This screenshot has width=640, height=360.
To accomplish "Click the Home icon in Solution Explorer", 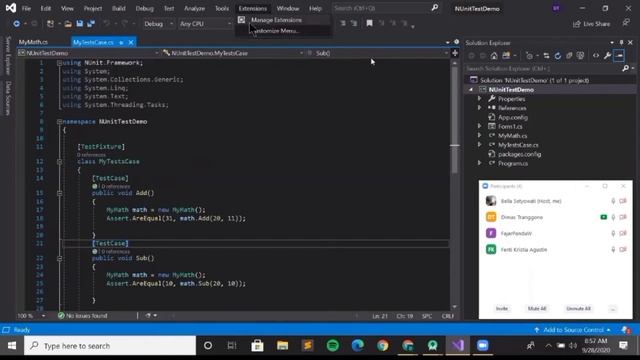I will point(494,56).
